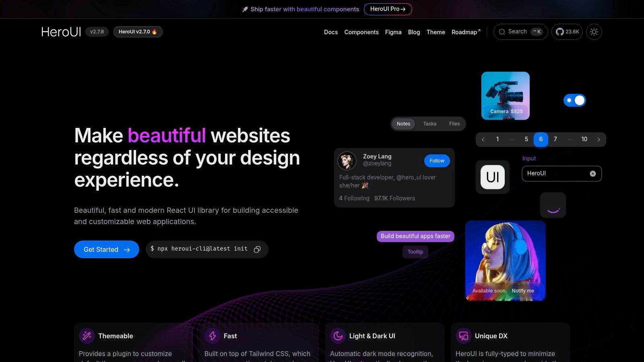Select page 10 in pagination
This screenshot has width=644, height=362.
(x=584, y=140)
